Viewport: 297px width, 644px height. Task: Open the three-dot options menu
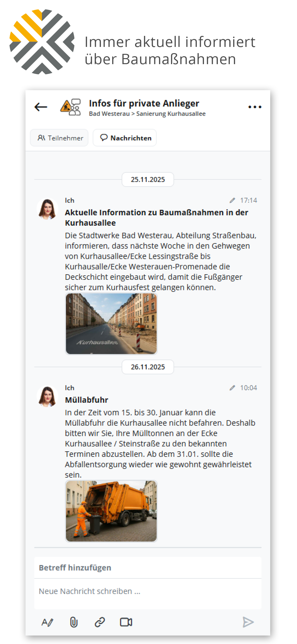click(x=254, y=107)
